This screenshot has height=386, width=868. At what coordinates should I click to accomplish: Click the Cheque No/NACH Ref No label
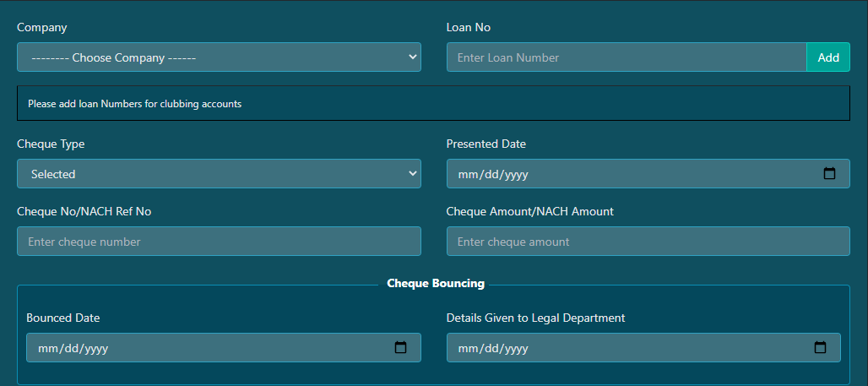point(84,211)
